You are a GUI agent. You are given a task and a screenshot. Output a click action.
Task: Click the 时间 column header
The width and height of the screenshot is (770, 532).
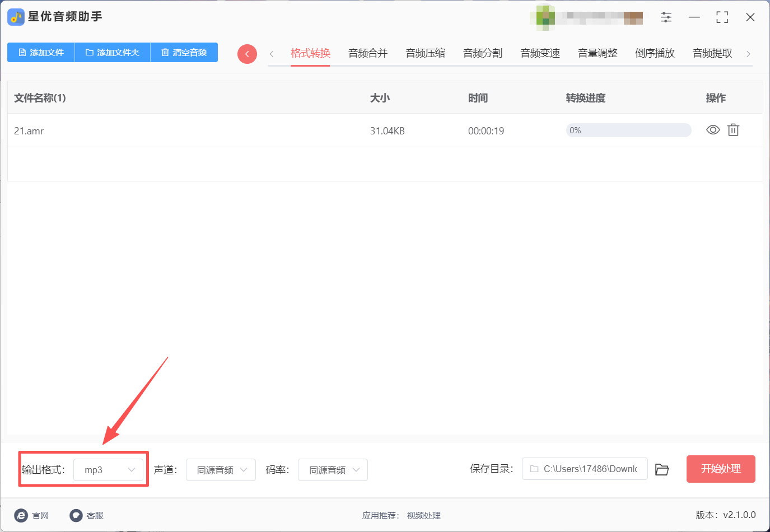tap(478, 98)
